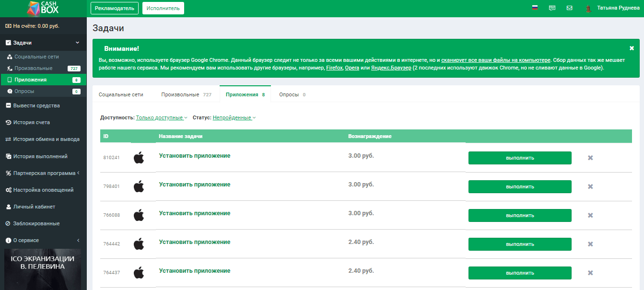Open the Опросы tab
The height and width of the screenshot is (290, 644).
tap(289, 94)
